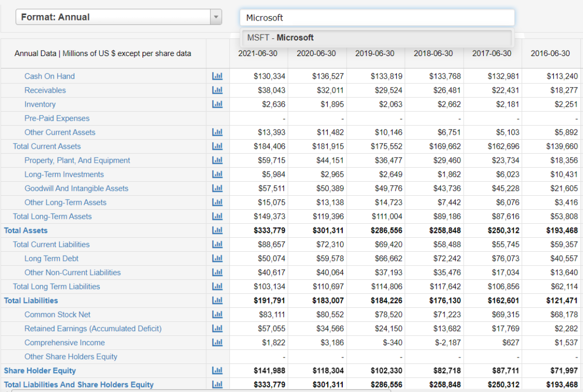
Task: Open chart icon for Total Long-Term Assets
Action: [217, 216]
